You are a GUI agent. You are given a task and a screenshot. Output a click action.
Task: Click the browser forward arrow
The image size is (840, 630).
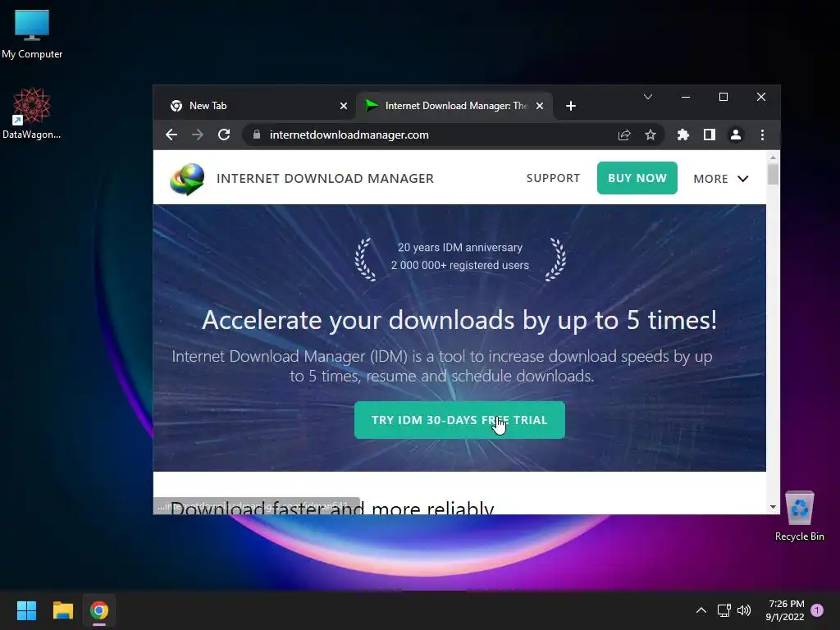(x=198, y=135)
